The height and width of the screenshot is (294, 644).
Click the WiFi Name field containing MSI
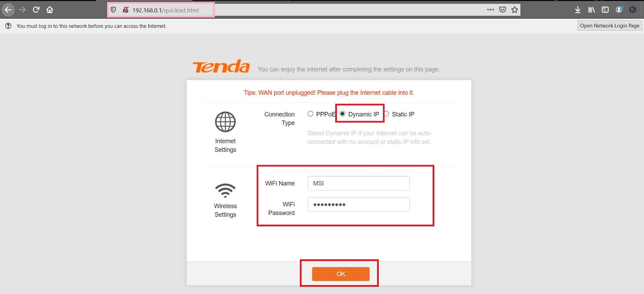(359, 183)
